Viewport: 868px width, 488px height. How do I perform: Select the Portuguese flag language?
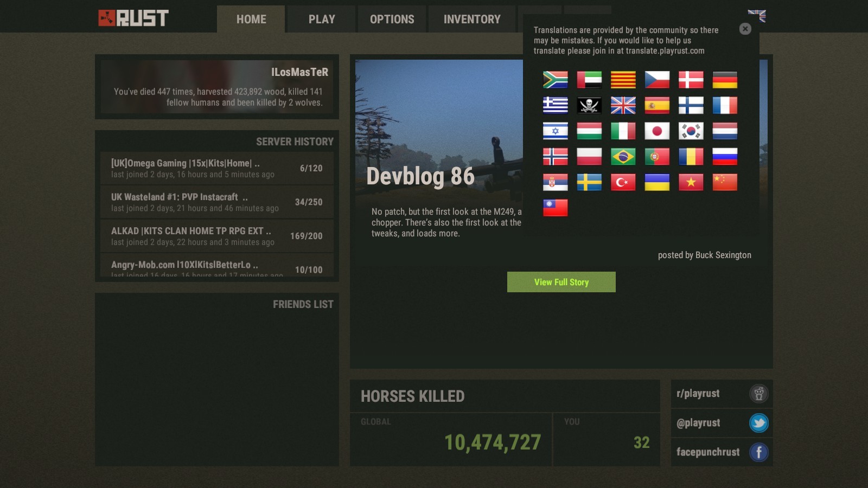tap(657, 156)
